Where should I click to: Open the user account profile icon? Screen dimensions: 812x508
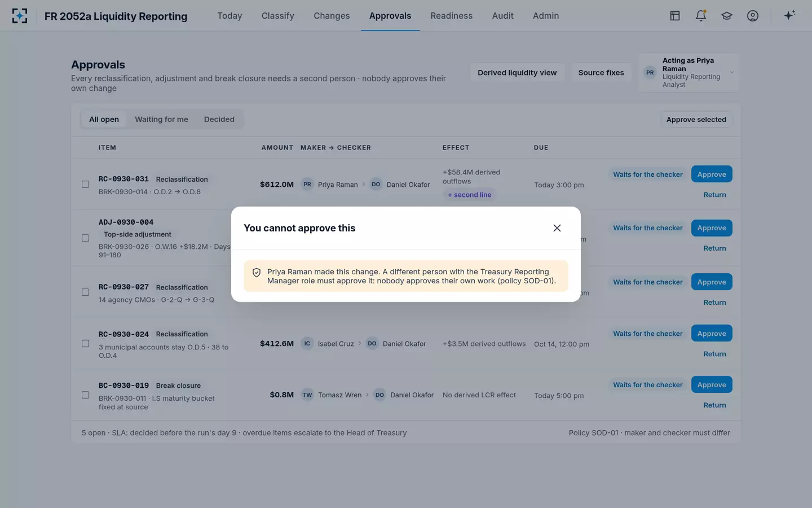click(x=753, y=16)
